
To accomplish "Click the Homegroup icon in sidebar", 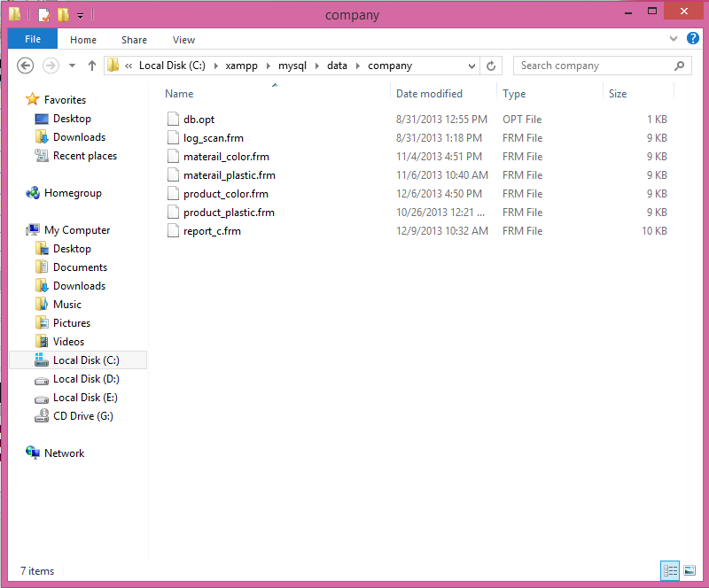I will pos(33,193).
